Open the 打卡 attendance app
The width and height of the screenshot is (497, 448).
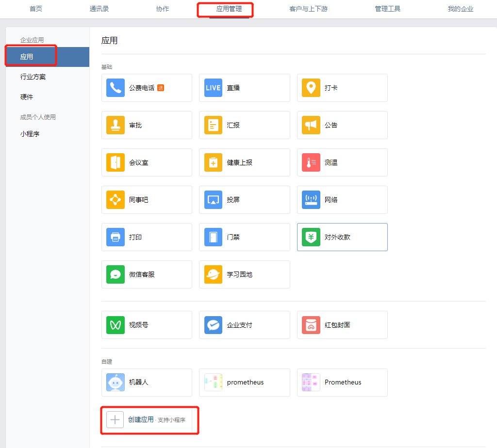342,88
